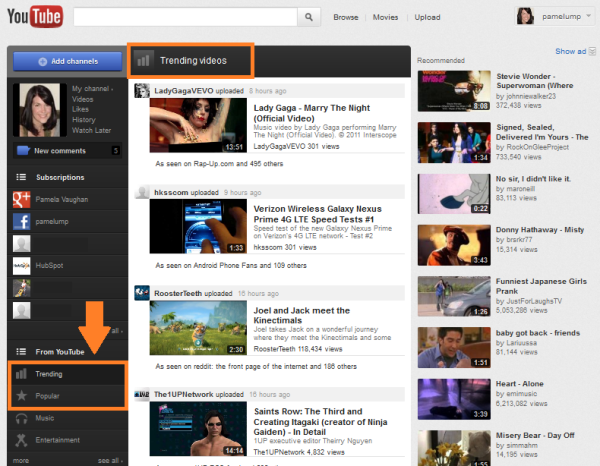
Task: Click the Popular star icon
Action: [20, 396]
